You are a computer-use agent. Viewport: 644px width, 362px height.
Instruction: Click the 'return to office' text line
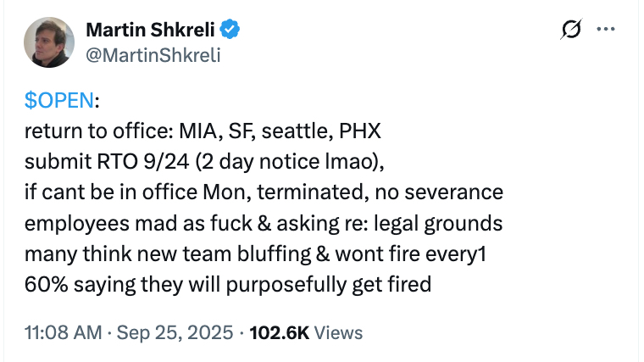click(98, 133)
